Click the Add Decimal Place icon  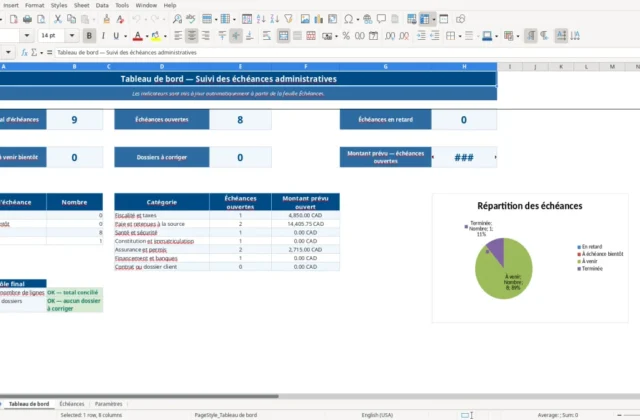pos(390,36)
